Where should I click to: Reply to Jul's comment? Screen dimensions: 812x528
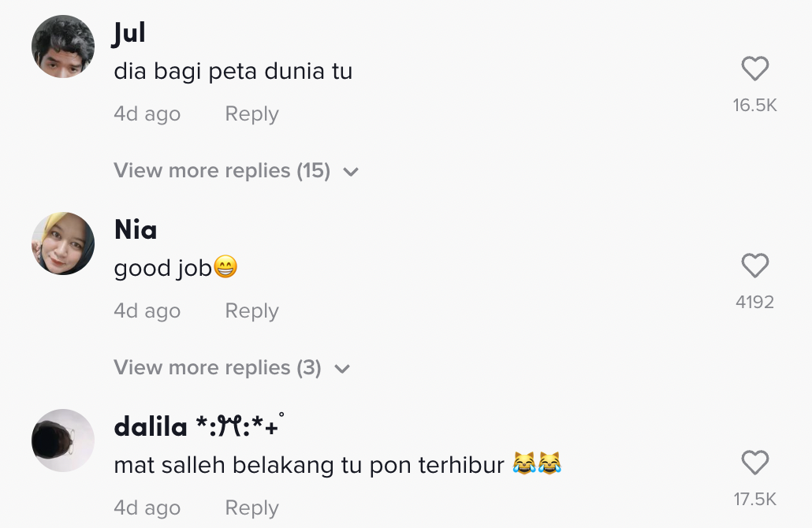click(x=251, y=113)
